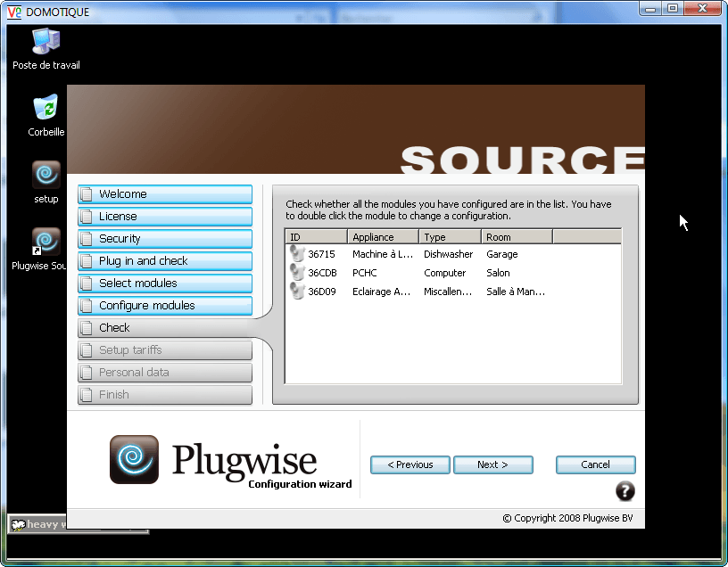728x567 pixels.
Task: Select the Finish wizard step
Action: click(x=165, y=394)
